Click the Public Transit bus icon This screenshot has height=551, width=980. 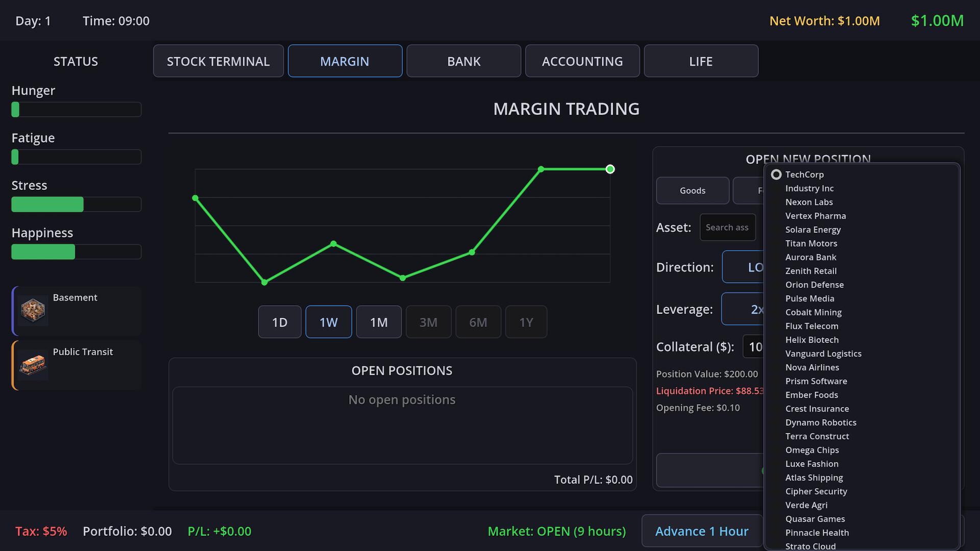33,365
